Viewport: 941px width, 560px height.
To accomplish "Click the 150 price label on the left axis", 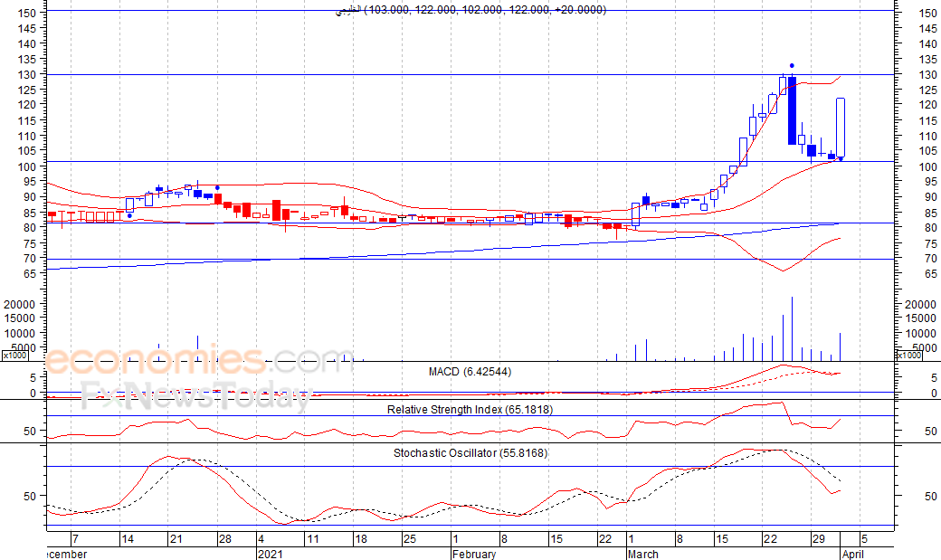I will pos(28,14).
